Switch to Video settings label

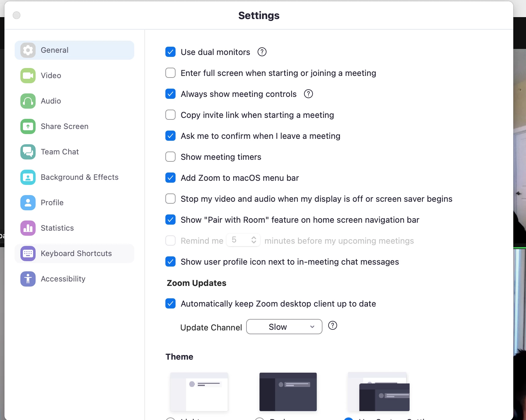(x=51, y=76)
